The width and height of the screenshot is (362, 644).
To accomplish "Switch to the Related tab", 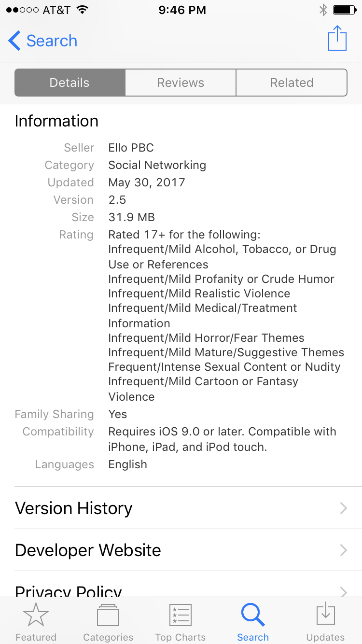I will click(x=292, y=83).
